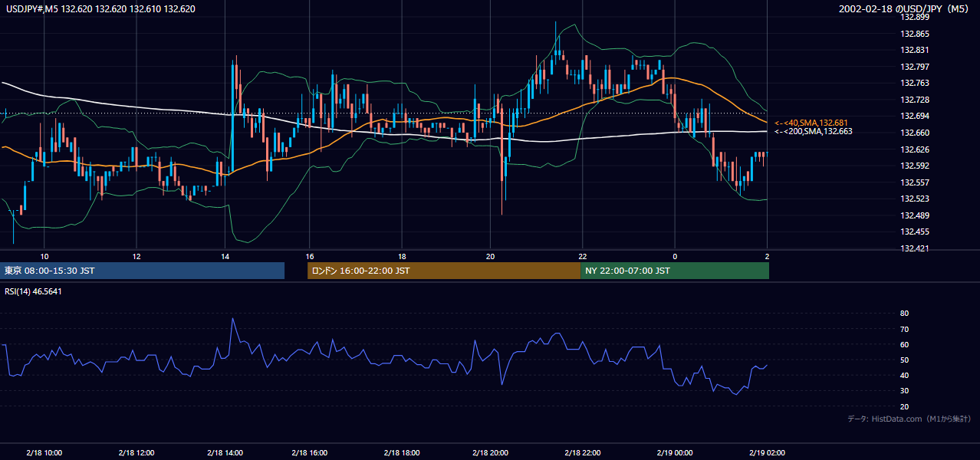
Task: Click price axis value 132.660
Action: tap(916, 133)
